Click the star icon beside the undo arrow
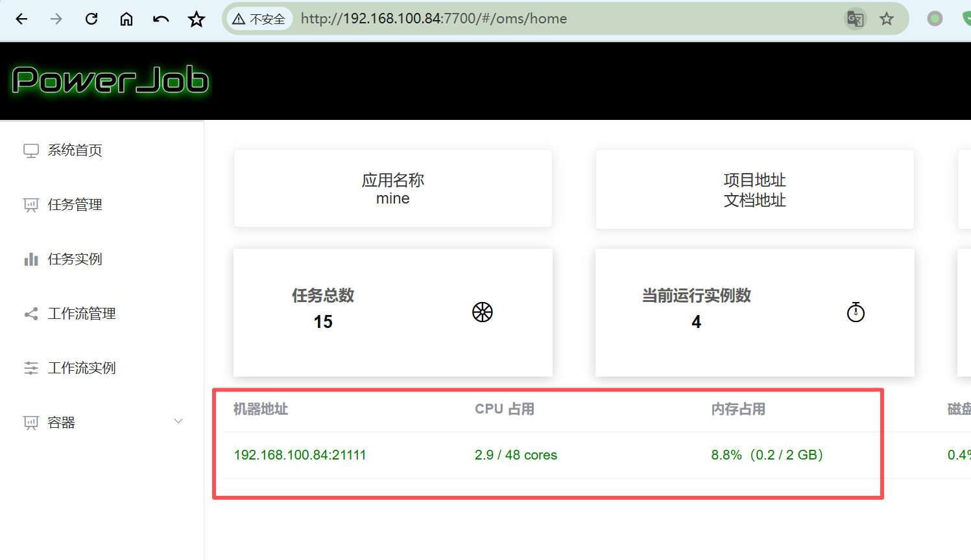This screenshot has height=560, width=971. [x=197, y=19]
